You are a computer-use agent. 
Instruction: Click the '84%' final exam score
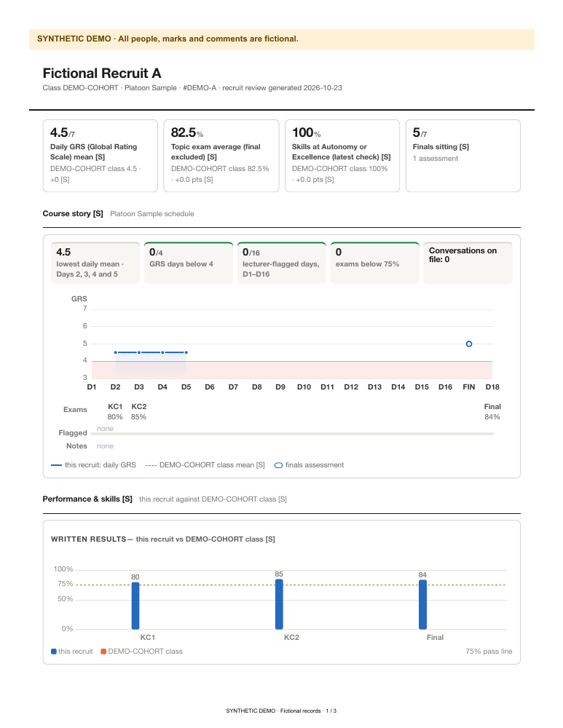[x=492, y=417]
